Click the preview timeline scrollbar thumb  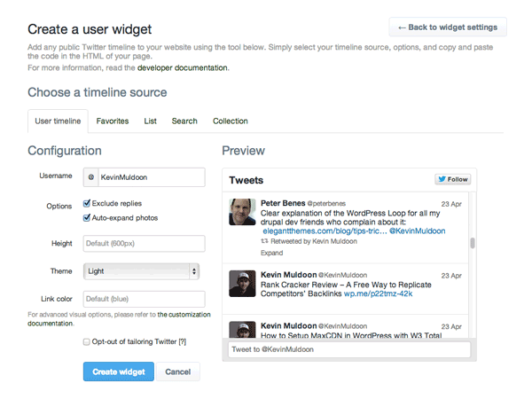click(x=473, y=243)
